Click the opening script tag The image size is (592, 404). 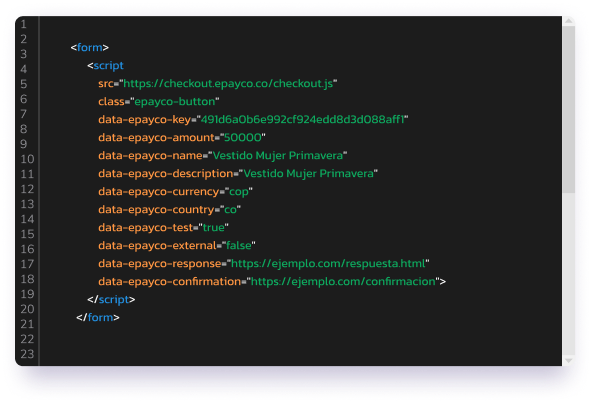coord(105,66)
